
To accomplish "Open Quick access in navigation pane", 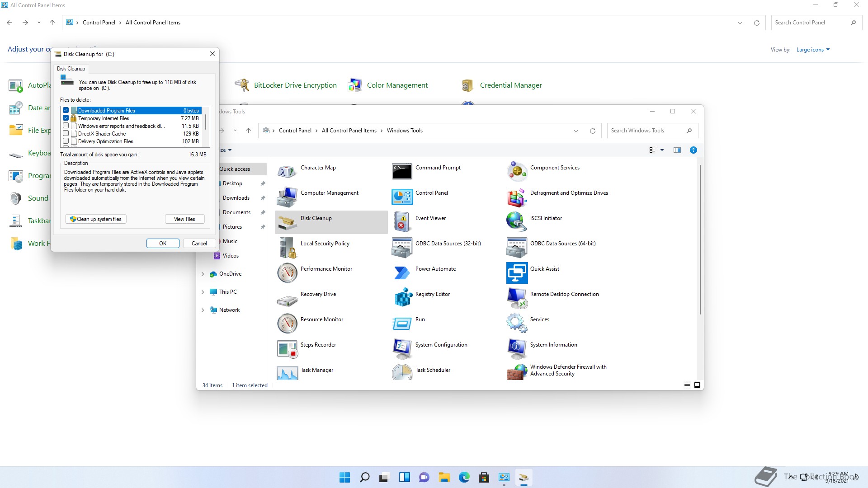I will click(235, 169).
